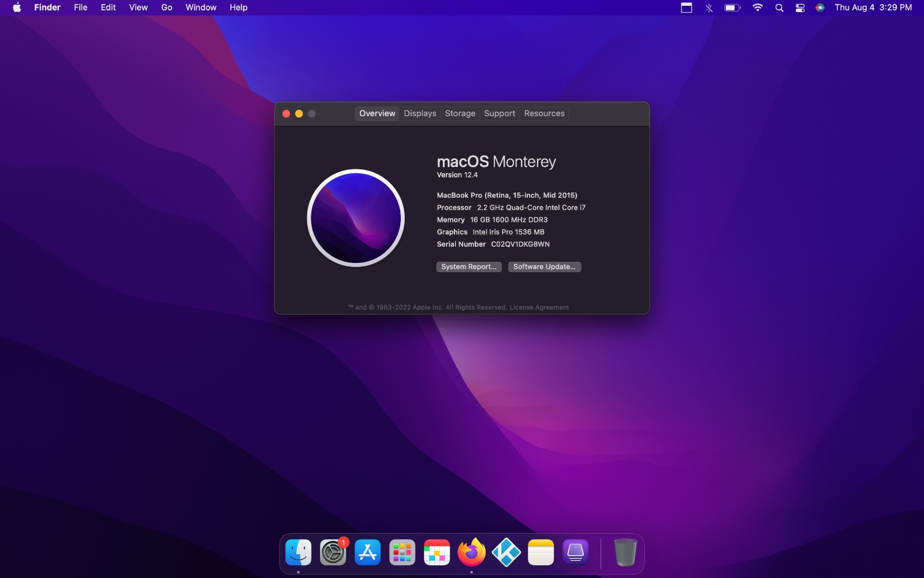Click the MacBook Pro model line

tap(507, 195)
